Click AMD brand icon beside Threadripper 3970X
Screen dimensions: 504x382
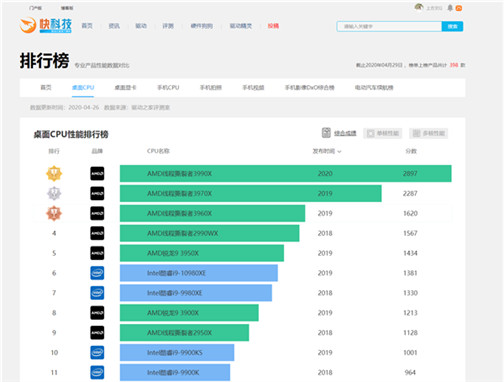[97, 193]
